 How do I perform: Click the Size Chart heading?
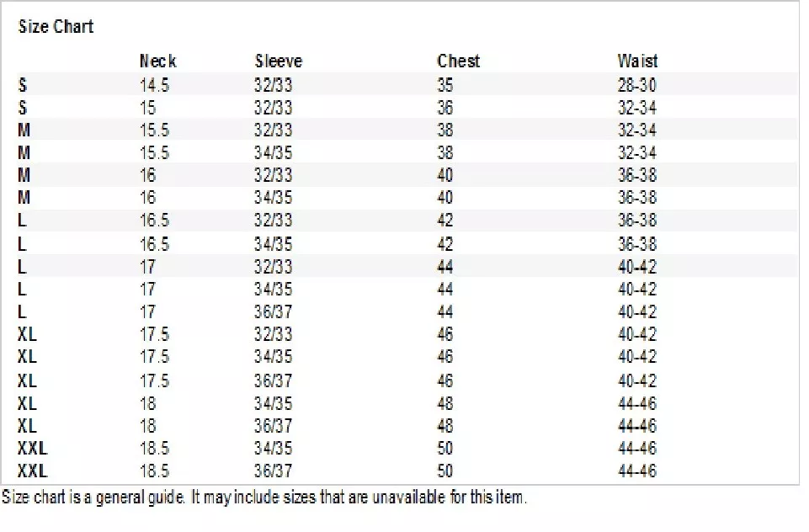pos(56,26)
